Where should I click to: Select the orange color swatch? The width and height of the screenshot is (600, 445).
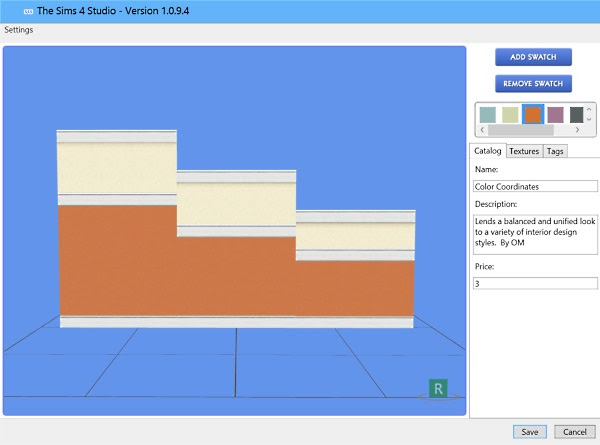(x=533, y=114)
